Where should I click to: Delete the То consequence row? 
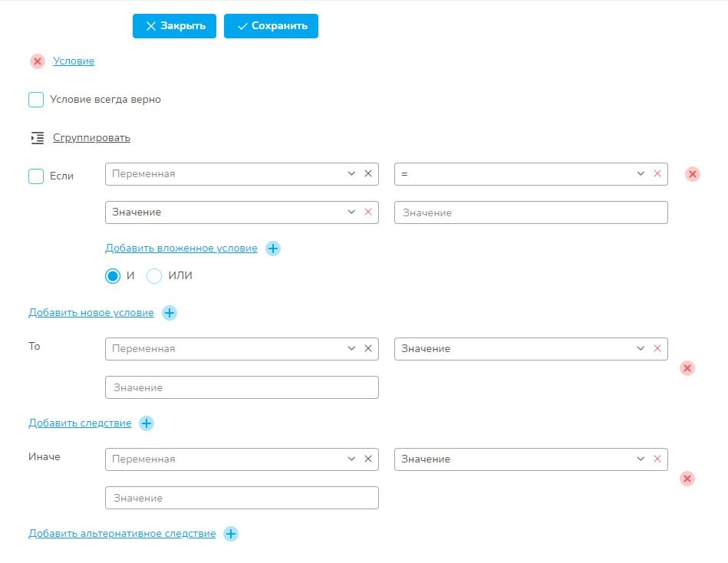[x=687, y=368]
